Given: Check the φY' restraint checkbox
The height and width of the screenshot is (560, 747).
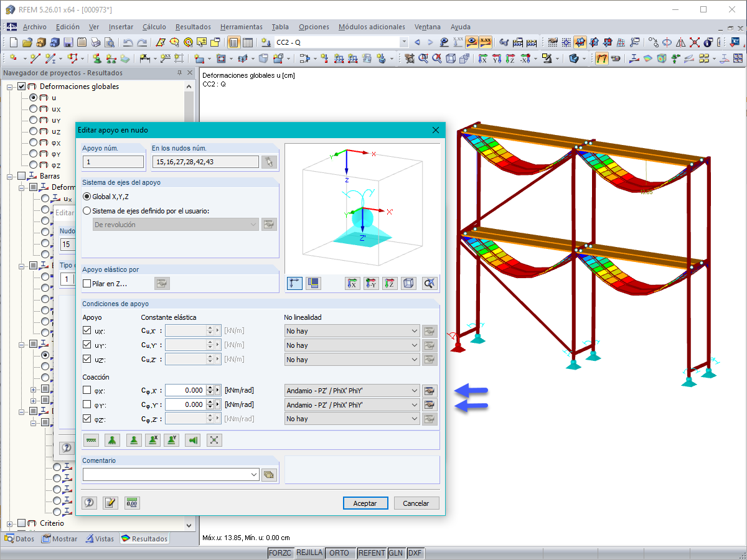Looking at the screenshot, I should click(87, 404).
